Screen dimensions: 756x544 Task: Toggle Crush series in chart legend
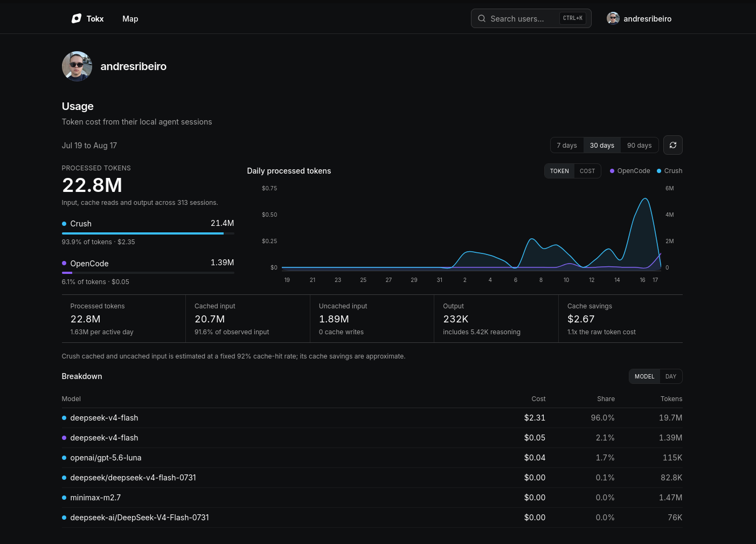(x=669, y=171)
